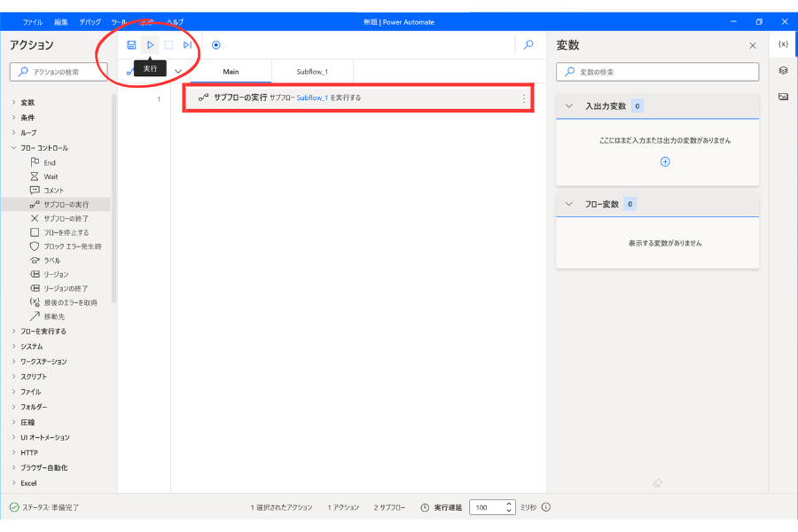Open the subflows dropdown chevron
Screen dimensions: 798x532
[178, 72]
